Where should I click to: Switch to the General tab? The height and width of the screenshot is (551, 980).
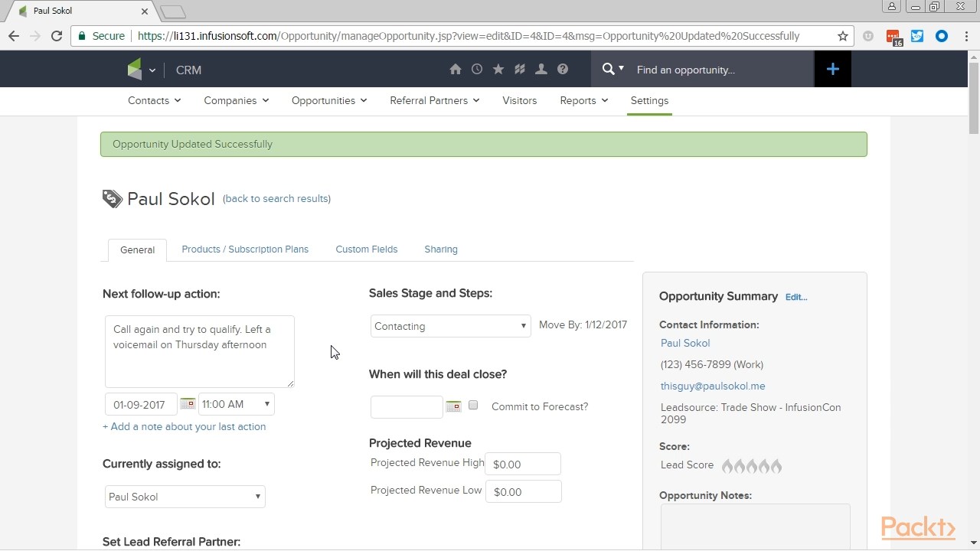pos(137,249)
